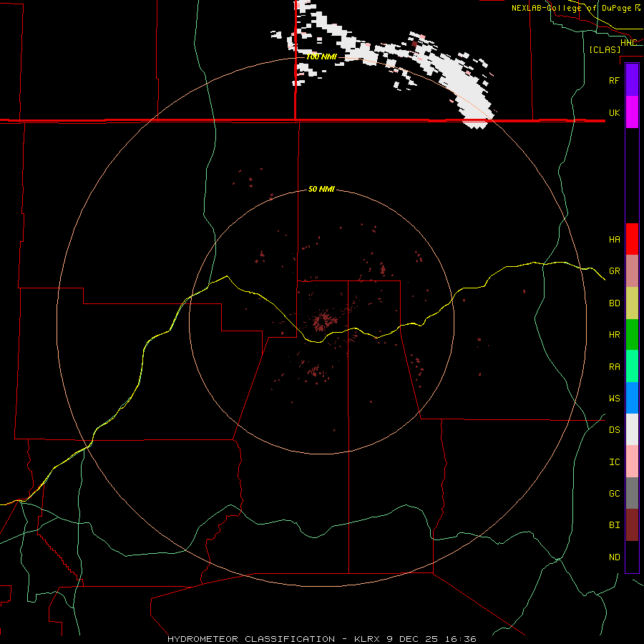Click the Hydrometeor Classification KLRX title text
Screen dimensions: 644x644
(x=321, y=639)
